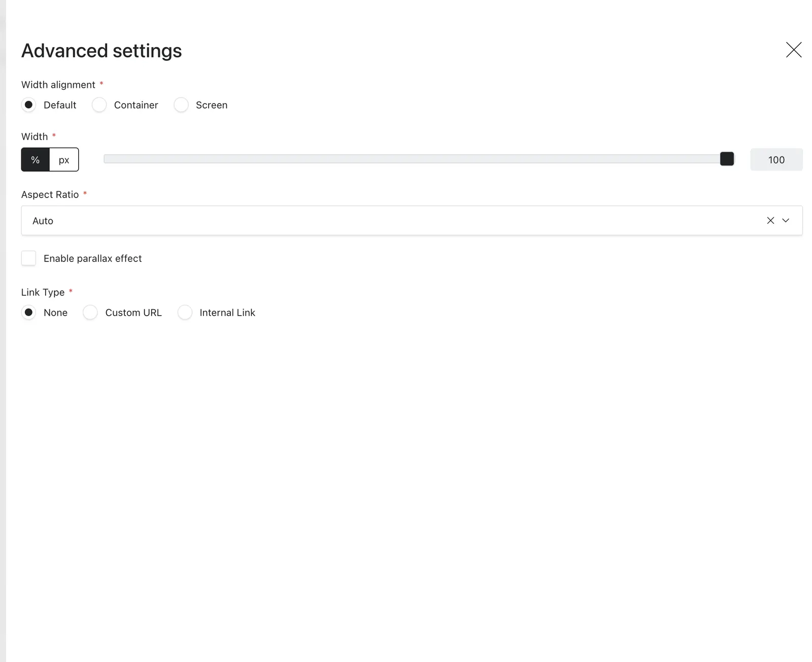Switch width unit to percent
The width and height of the screenshot is (812, 662).
pos(36,160)
